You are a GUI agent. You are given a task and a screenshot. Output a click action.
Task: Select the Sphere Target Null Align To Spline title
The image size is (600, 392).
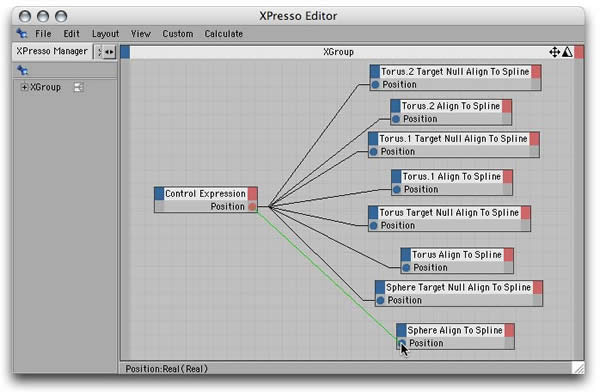458,287
